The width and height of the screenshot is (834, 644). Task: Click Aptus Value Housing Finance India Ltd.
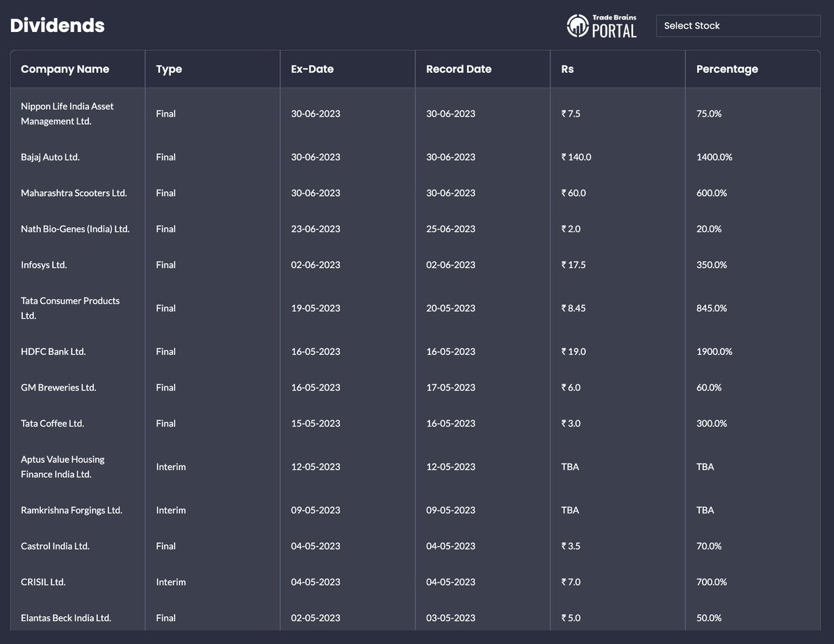pyautogui.click(x=63, y=467)
